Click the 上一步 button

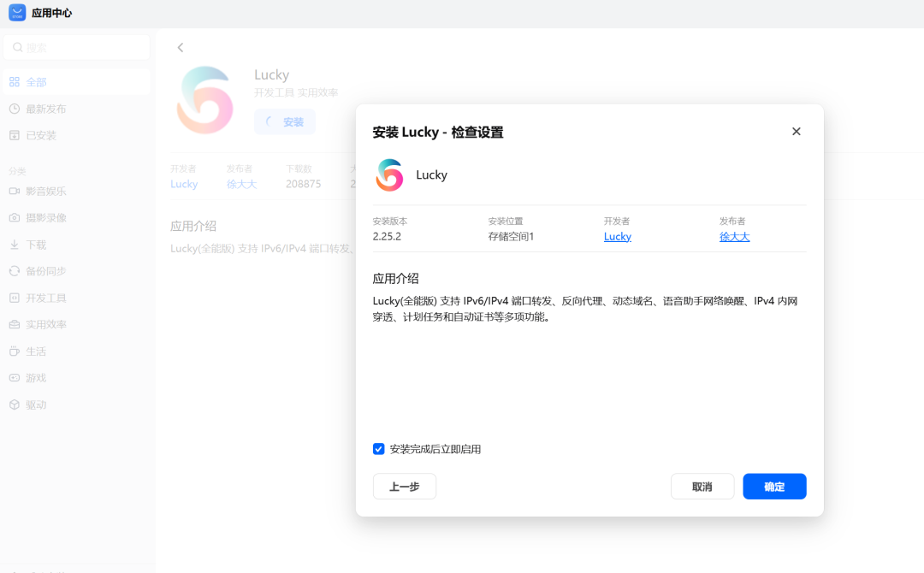click(405, 487)
